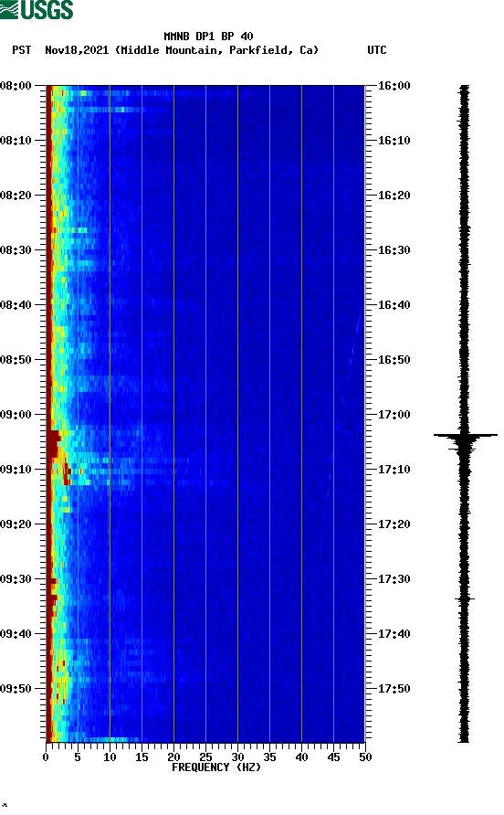Click the USGS logo
Image resolution: width=504 pixels, height=815 pixels.
[37, 10]
